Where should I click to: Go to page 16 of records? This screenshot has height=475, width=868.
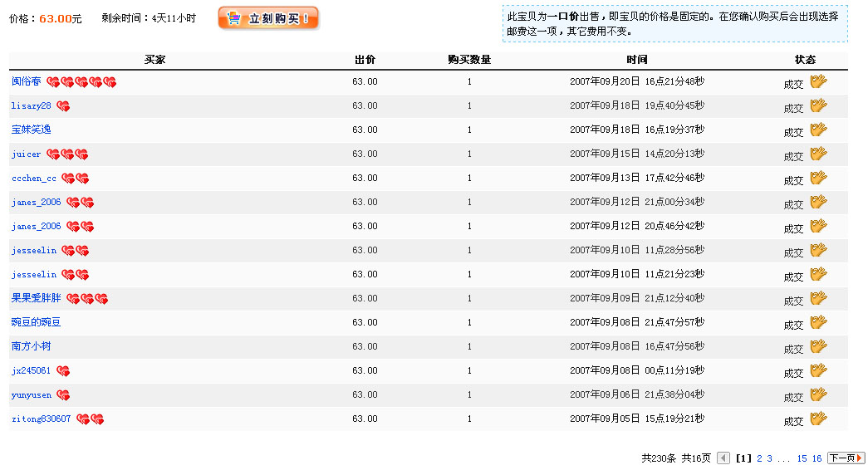point(817,458)
